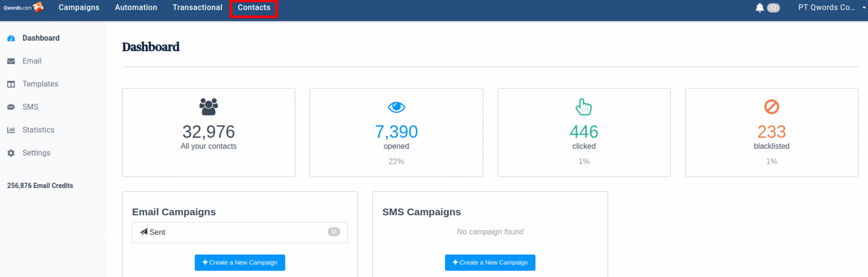
Task: Open the Campaigns menu
Action: (79, 7)
